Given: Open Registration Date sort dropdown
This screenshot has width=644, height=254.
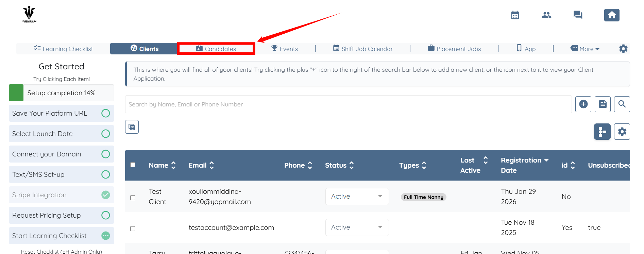Looking at the screenshot, I should (x=546, y=160).
